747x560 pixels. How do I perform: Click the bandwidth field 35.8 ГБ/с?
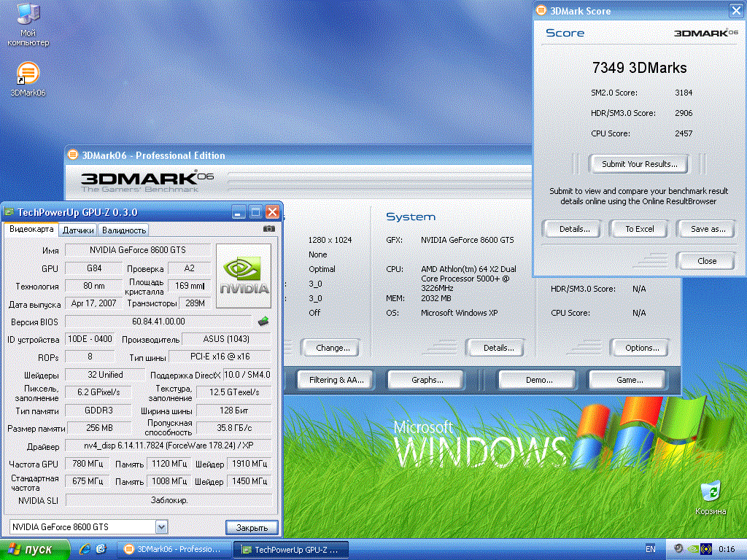tap(234, 428)
